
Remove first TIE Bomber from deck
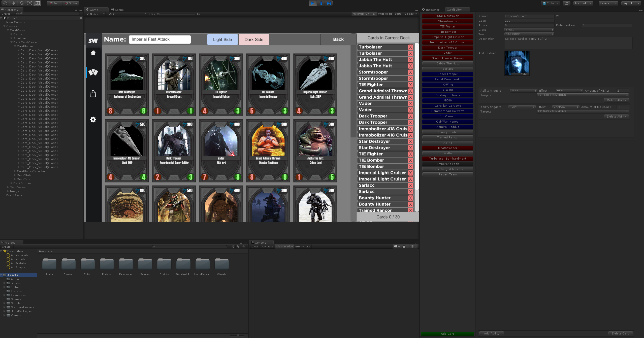coord(410,160)
